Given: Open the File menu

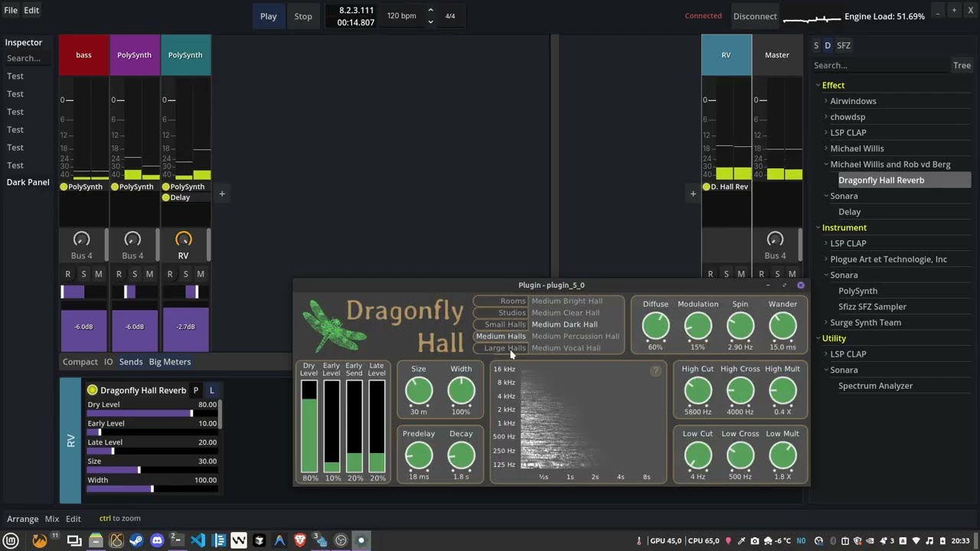Looking at the screenshot, I should point(11,10).
